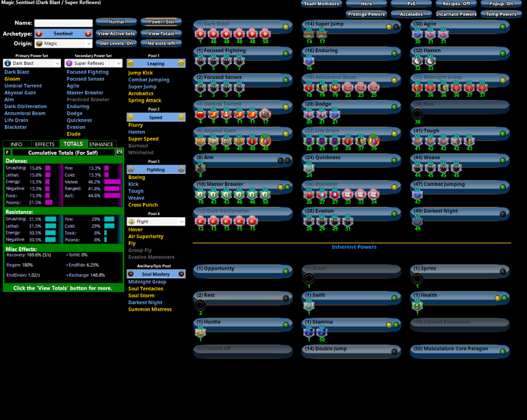The width and height of the screenshot is (527, 420).
Task: Open the Pool 4 Flight dropdown
Action: click(156, 222)
